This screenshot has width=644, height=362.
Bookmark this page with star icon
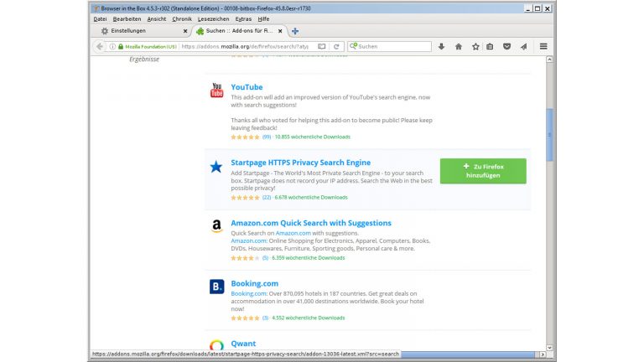tap(475, 47)
